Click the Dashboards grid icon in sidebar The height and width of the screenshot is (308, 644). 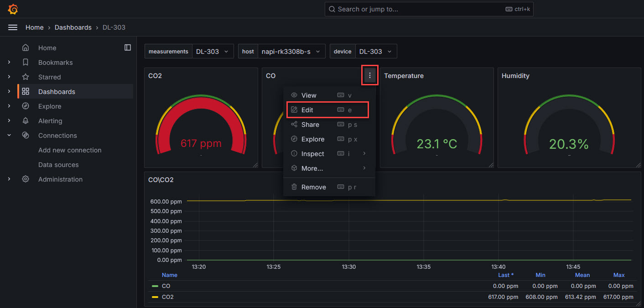tap(26, 91)
